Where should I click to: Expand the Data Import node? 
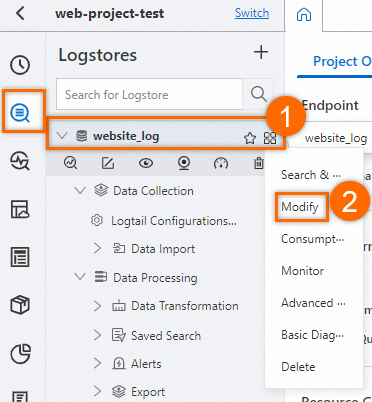click(x=97, y=248)
